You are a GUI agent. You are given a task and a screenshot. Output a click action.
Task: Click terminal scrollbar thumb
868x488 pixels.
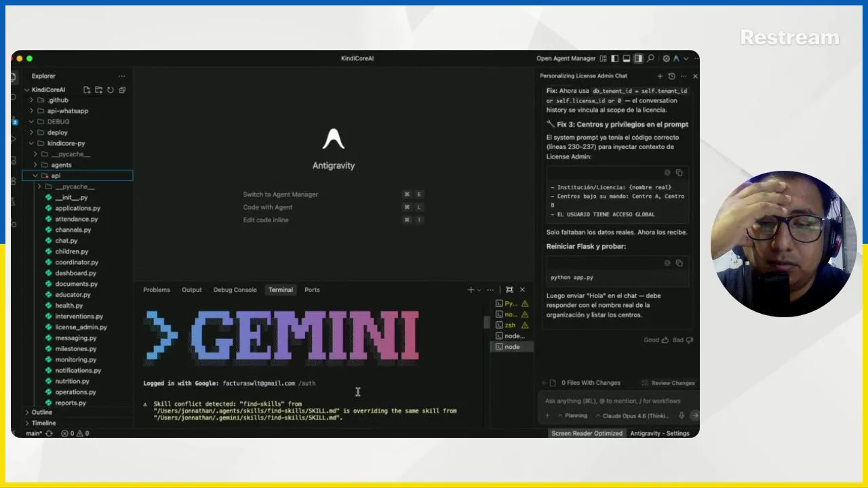486,323
